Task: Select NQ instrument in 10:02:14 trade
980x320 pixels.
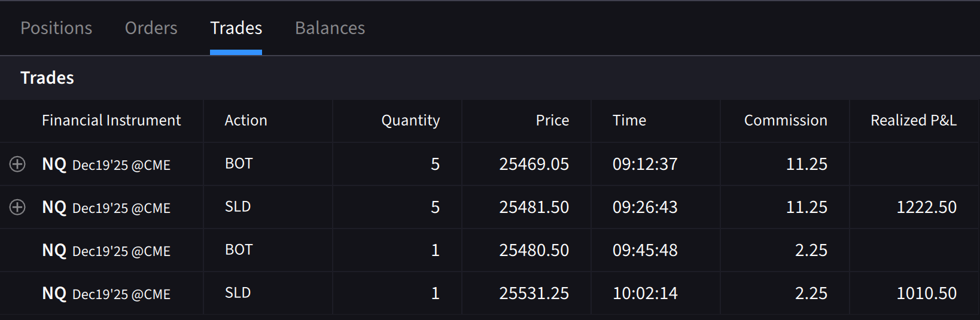Action: click(106, 293)
